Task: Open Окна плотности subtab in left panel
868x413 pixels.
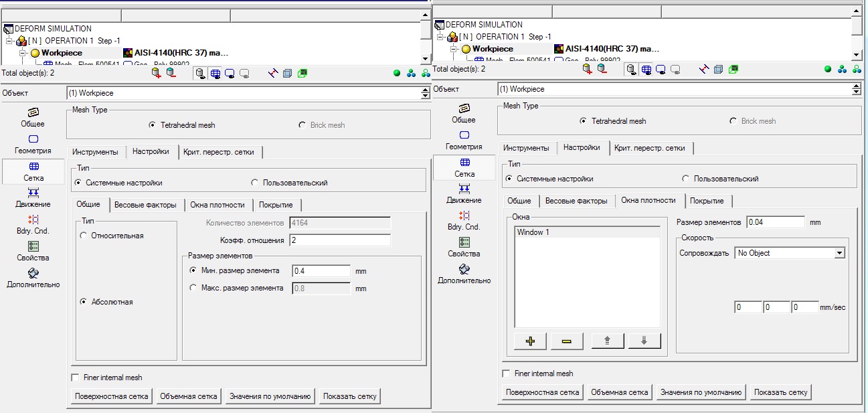Action: tap(218, 205)
